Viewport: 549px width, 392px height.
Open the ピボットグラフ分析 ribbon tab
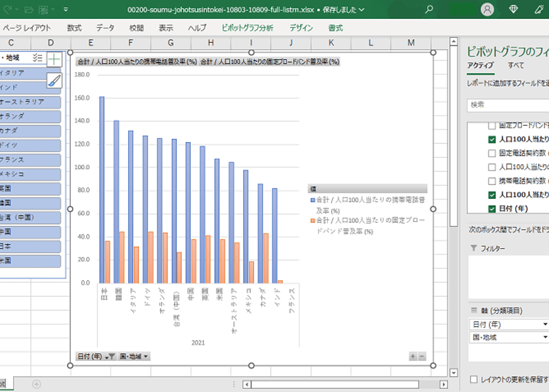[247, 28]
